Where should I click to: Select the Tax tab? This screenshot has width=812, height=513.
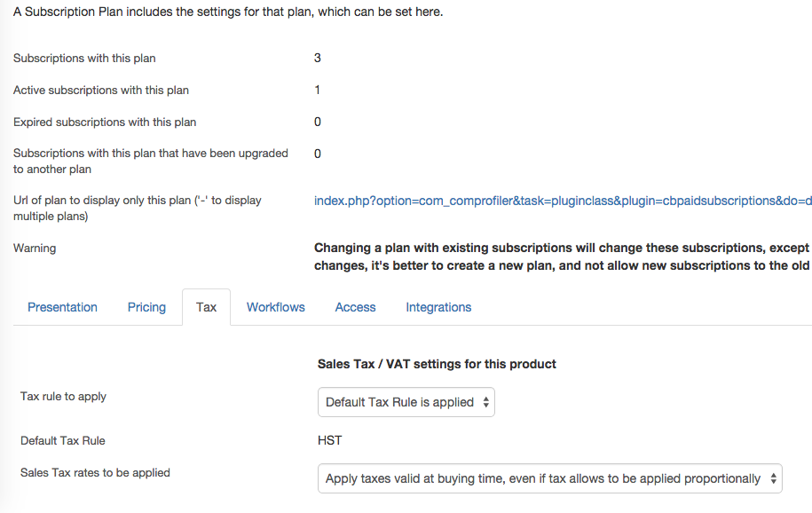[x=206, y=307]
